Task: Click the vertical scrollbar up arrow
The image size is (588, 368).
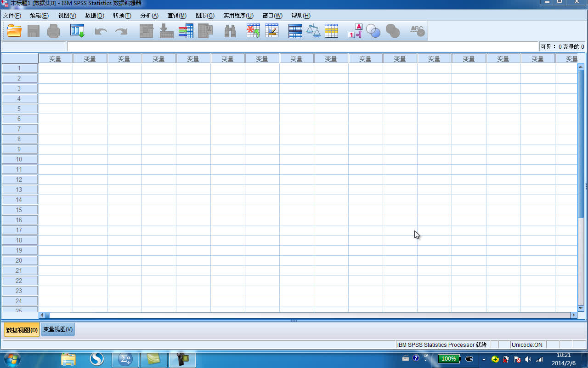Action: (581, 67)
